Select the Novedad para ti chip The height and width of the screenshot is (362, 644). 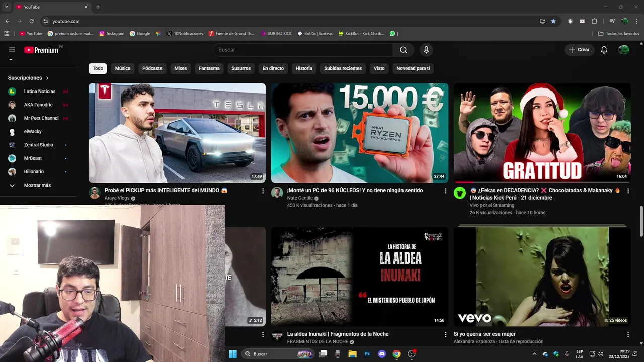[413, 68]
